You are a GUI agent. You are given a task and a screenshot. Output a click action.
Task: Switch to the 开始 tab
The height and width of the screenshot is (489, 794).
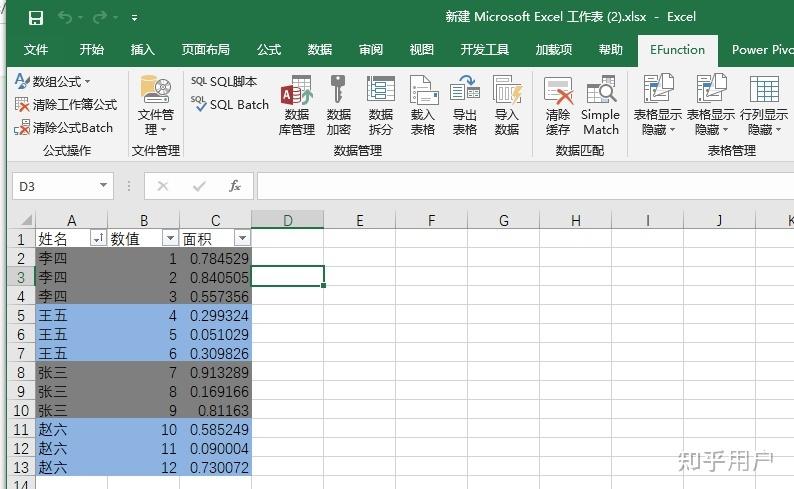(92, 50)
